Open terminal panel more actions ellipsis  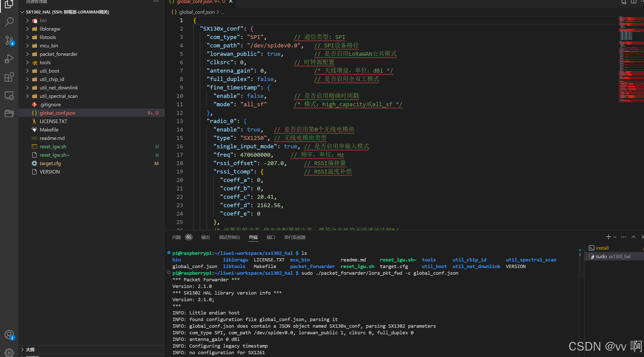pyautogui.click(x=624, y=237)
